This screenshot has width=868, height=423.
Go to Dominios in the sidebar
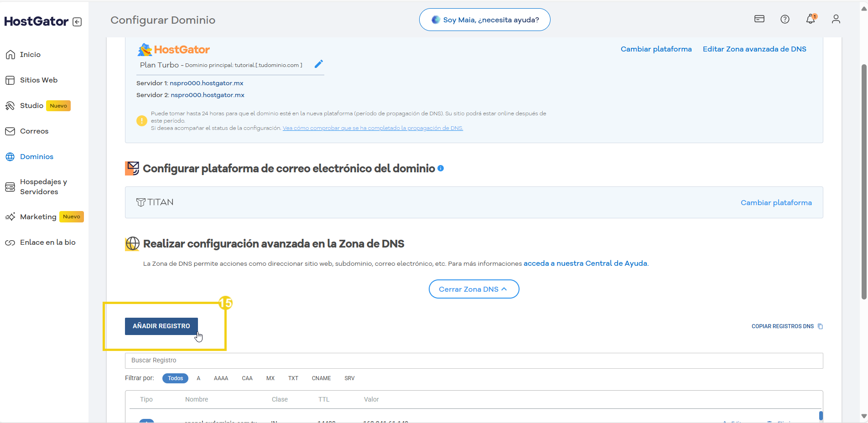point(36,157)
